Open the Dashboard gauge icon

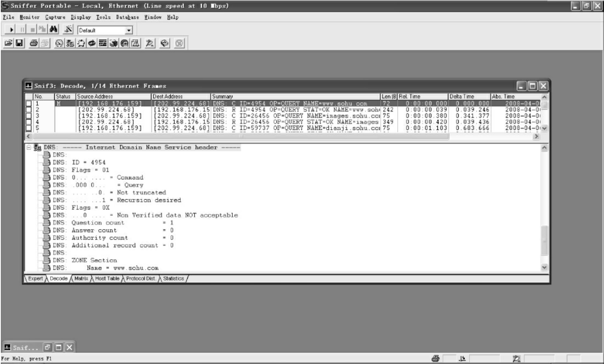59,43
